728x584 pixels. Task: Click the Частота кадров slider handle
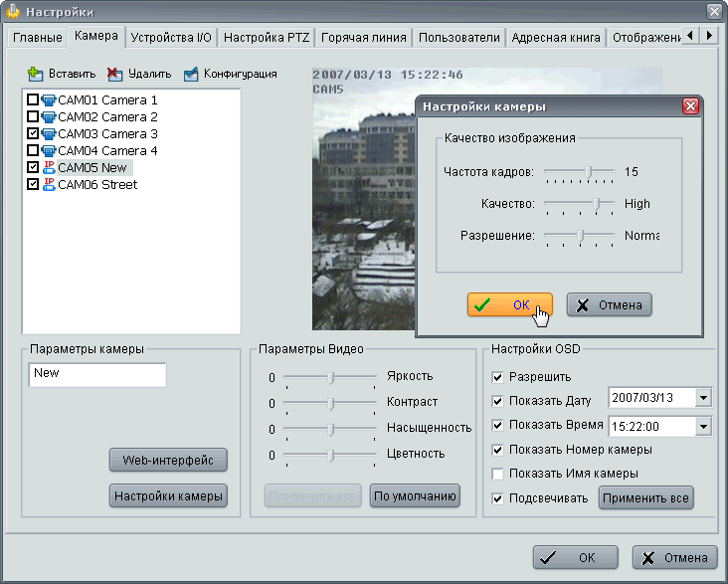pos(588,172)
